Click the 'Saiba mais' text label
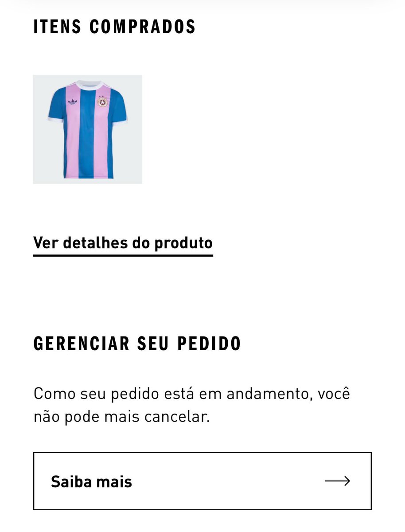 click(91, 481)
